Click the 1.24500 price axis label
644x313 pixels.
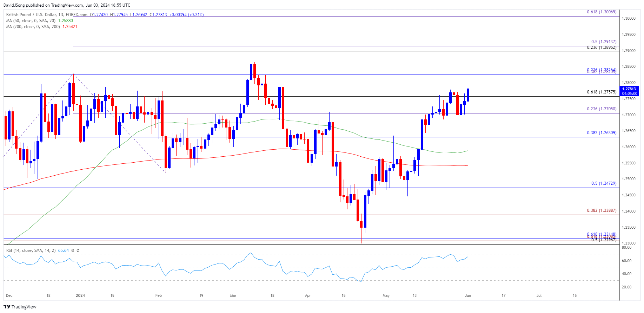[x=629, y=195]
